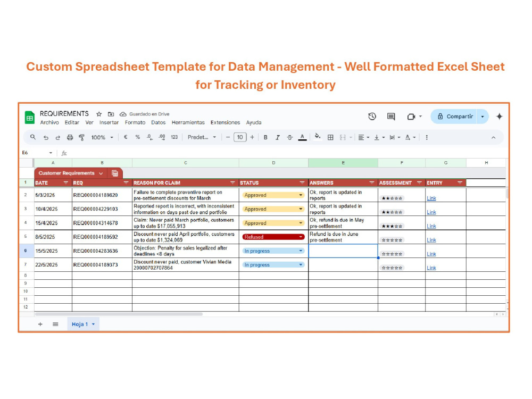Redo the last action
The height and width of the screenshot is (399, 532).
pyautogui.click(x=57, y=137)
